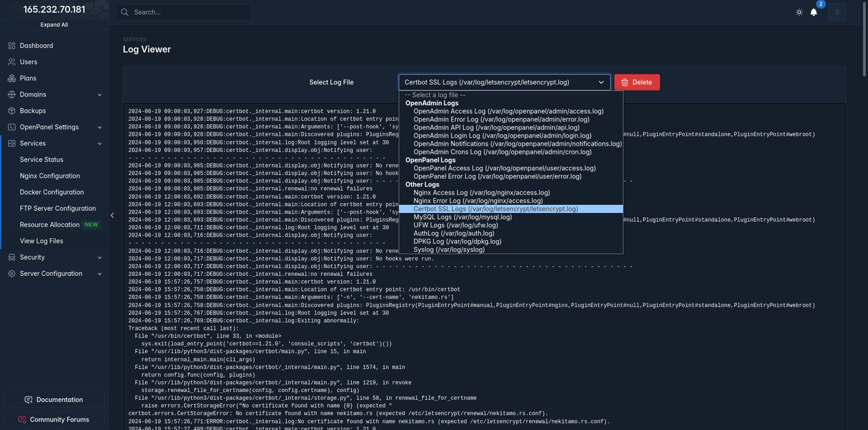
Task: Open Resource Allocation page
Action: click(50, 224)
